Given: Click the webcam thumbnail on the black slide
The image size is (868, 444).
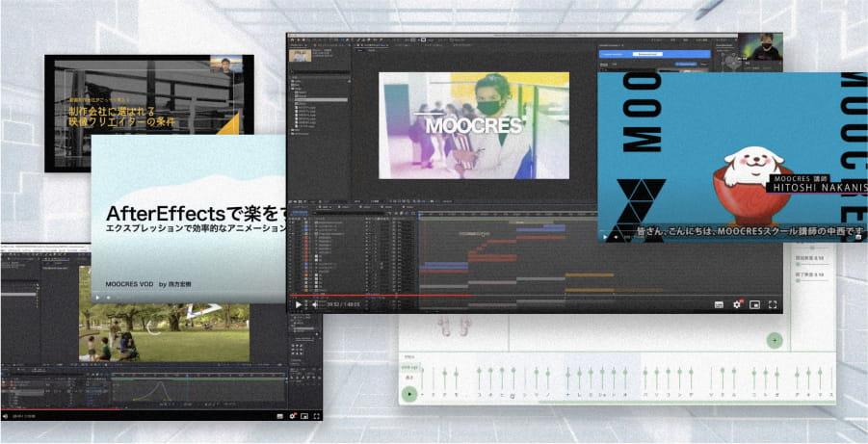Looking at the screenshot, I should point(225,65).
